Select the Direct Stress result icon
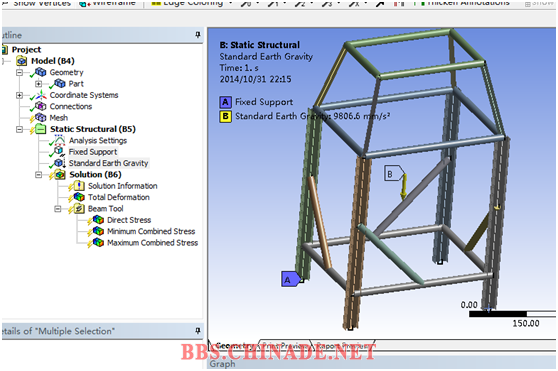This screenshot has height=371, width=558. point(98,220)
